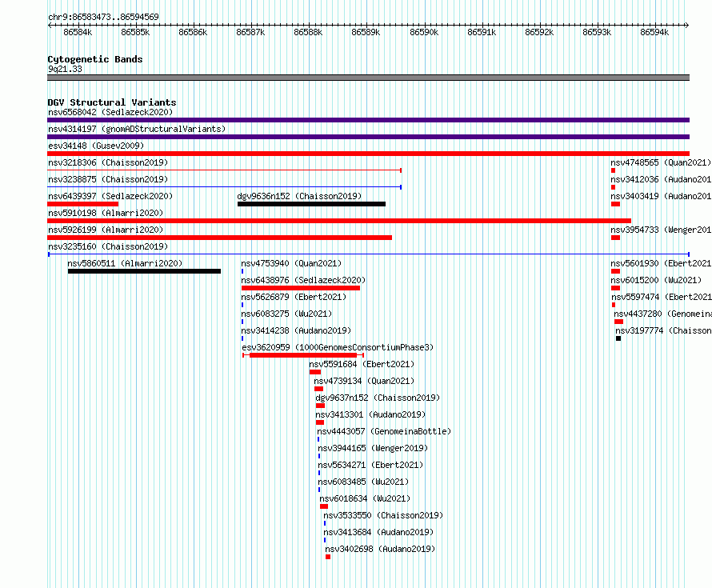The width and height of the screenshot is (712, 588).
Task: Select the gray 9q21.33 cytogenetic band bar
Action: pos(368,78)
